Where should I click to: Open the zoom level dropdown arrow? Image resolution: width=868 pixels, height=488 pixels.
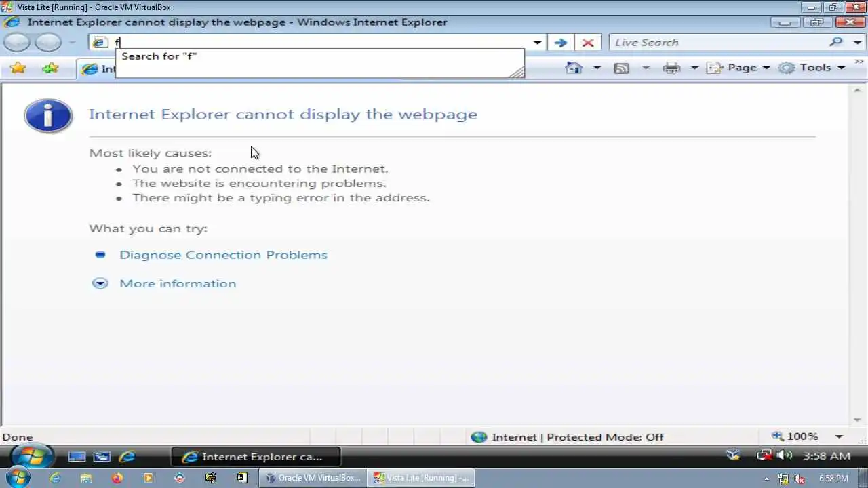pyautogui.click(x=839, y=437)
